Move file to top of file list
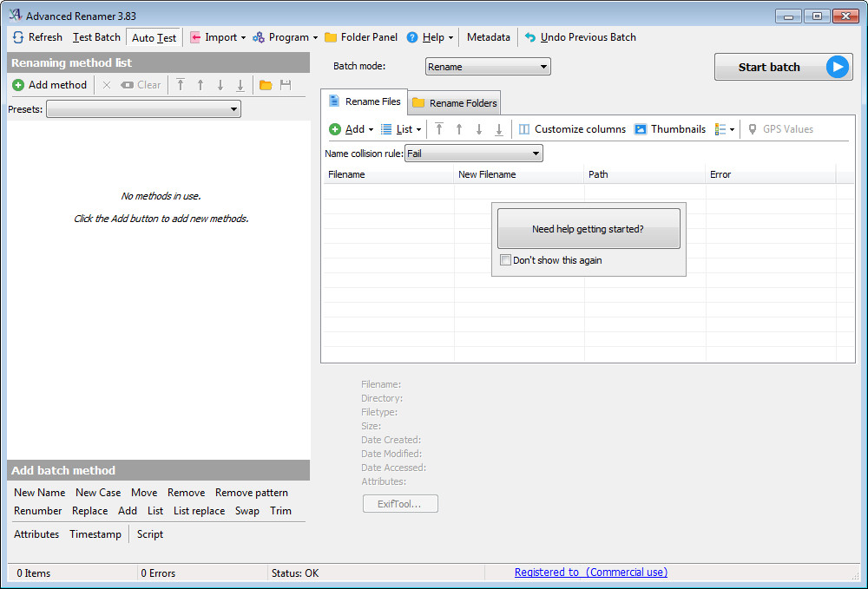Screen dimensions: 868x589 coord(439,129)
